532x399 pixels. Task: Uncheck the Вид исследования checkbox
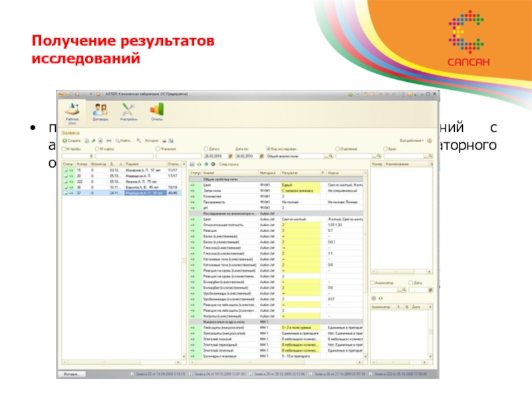[267, 148]
